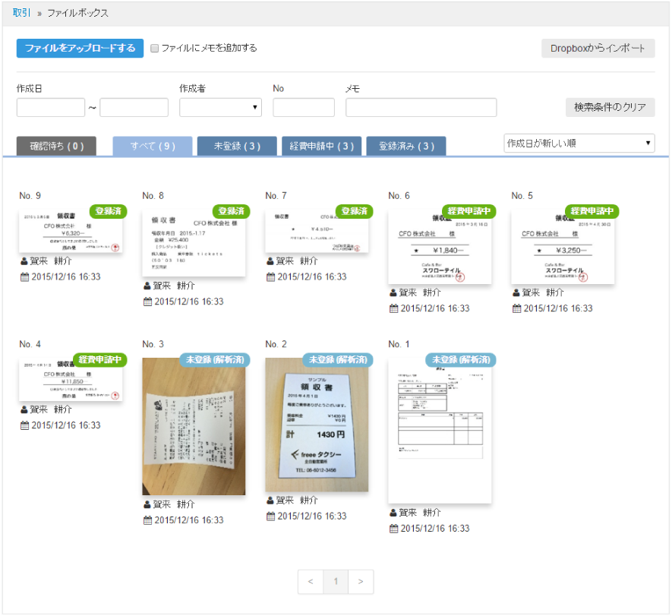Screen dimensions: 672x616
Task: Select the 経費申請中 (3) tab
Action: [x=321, y=147]
